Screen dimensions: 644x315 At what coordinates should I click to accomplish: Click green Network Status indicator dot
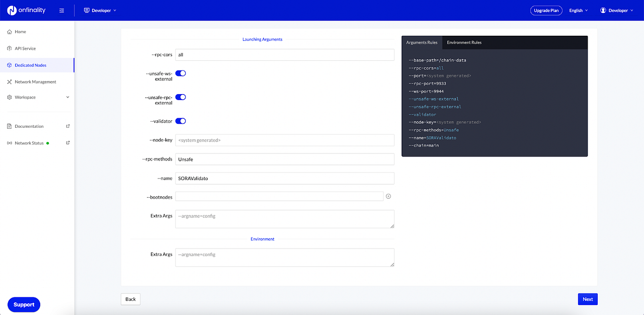48,143
